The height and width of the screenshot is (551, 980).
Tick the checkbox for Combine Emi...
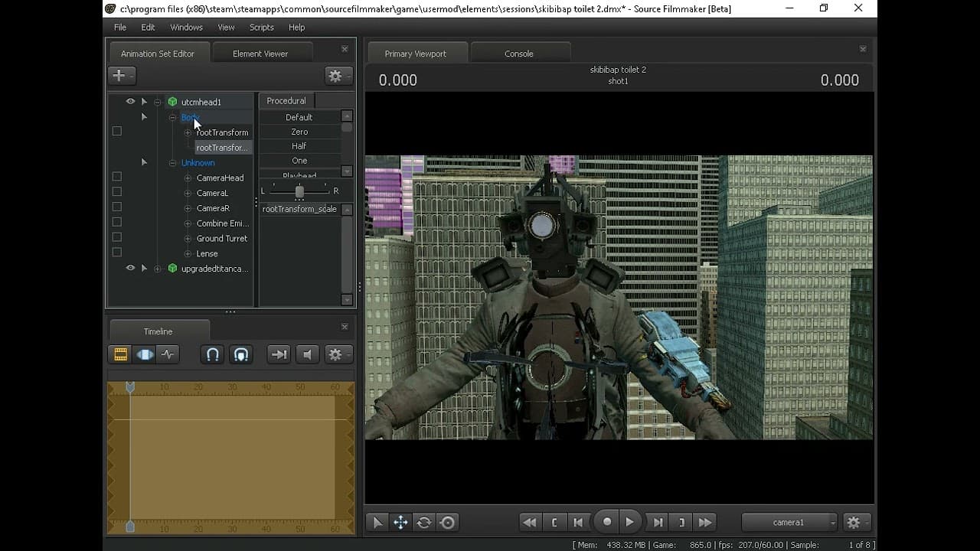(117, 223)
